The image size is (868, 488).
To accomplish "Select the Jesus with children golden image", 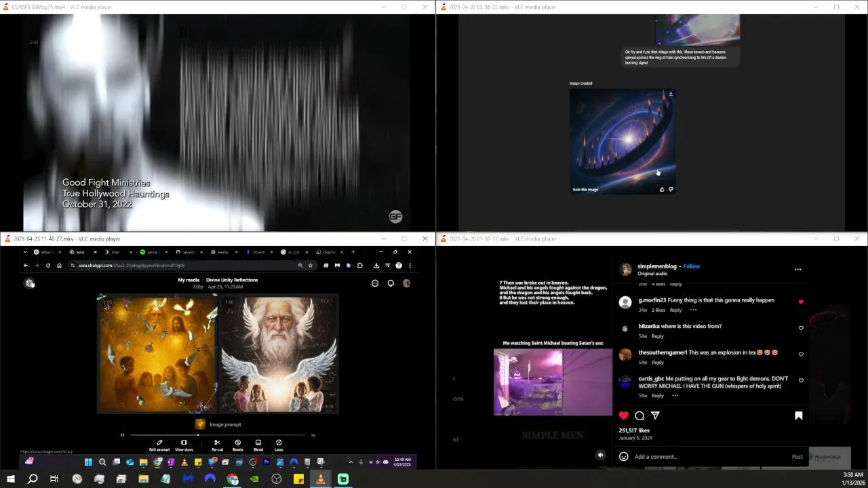I will point(157,353).
